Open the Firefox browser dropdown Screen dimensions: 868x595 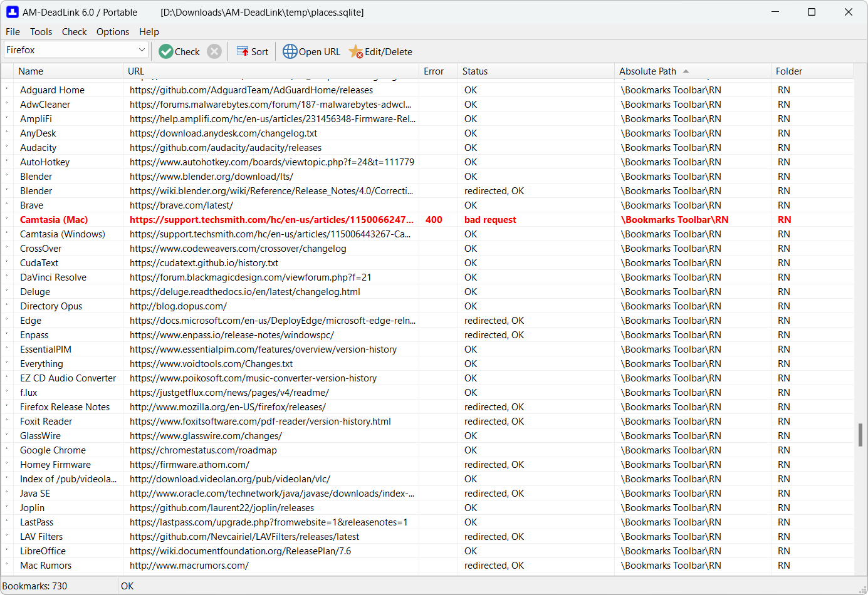tap(76, 50)
